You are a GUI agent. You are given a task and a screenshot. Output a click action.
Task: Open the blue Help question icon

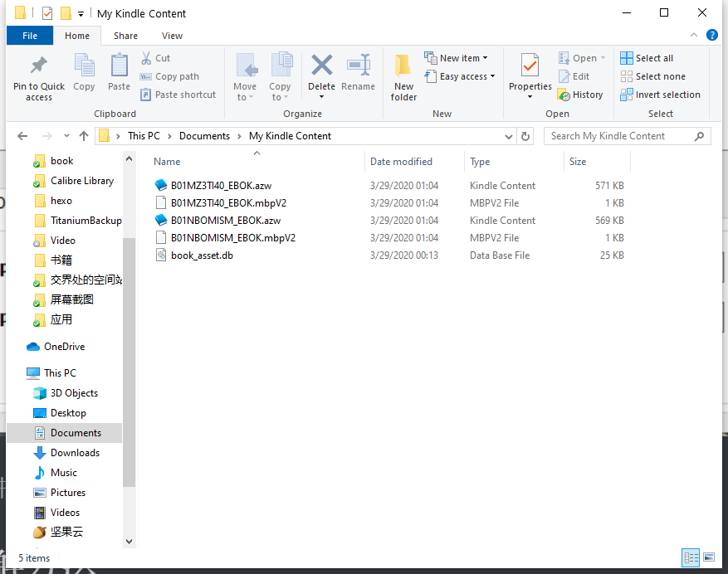point(711,36)
